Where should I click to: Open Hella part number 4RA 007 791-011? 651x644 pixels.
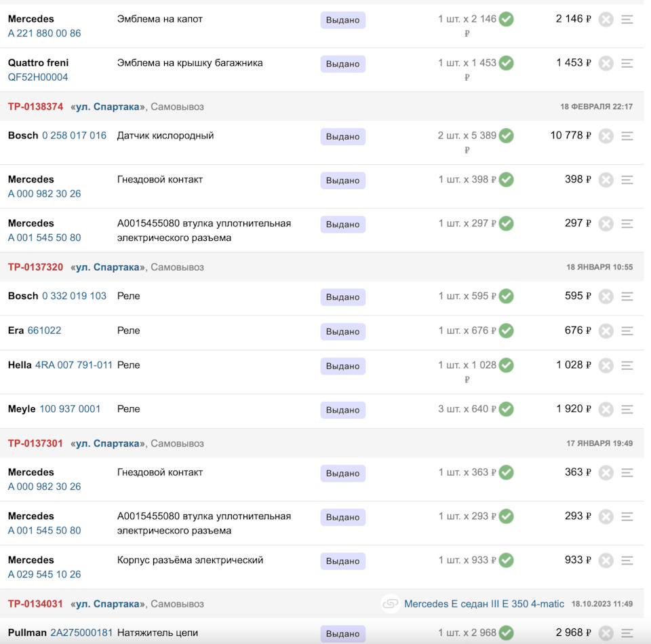(x=74, y=365)
